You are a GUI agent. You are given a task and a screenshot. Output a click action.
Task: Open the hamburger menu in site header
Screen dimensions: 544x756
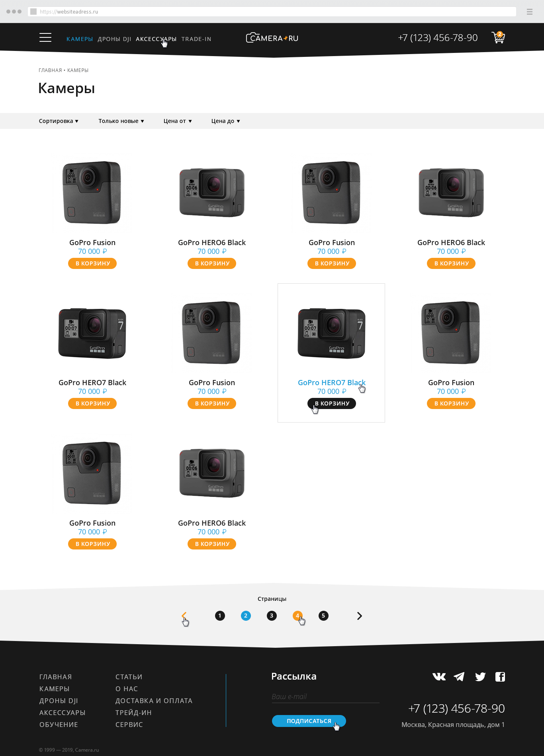tap(45, 37)
